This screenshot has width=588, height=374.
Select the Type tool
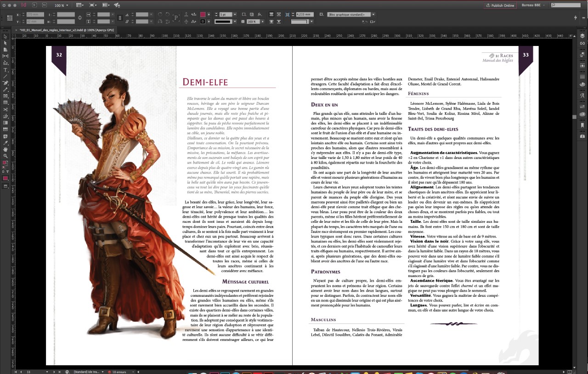[x=6, y=70]
